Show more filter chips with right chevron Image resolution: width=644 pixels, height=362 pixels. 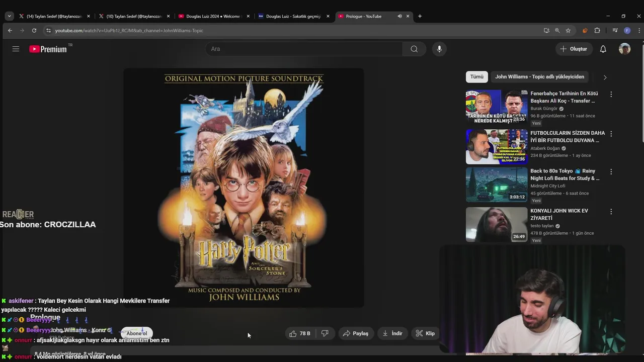(605, 77)
